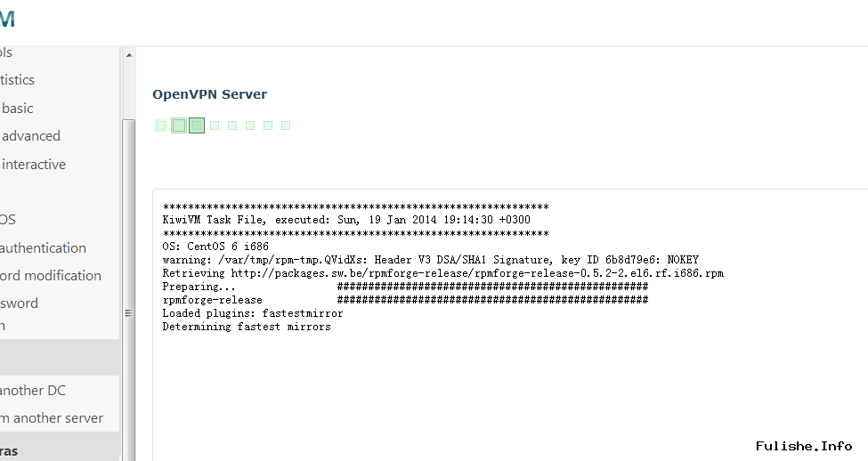This screenshot has height=461, width=868.
Task: Click the grip handle on sidebar scrollbar
Action: (x=128, y=312)
